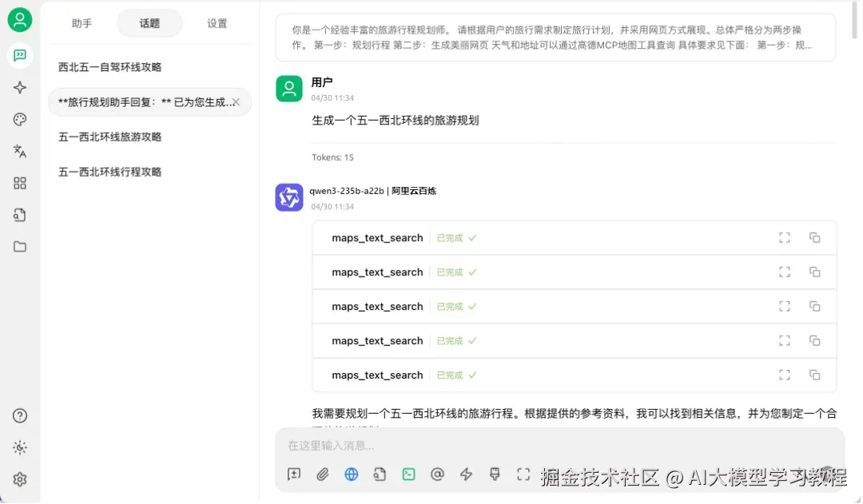Expand the last maps_text_search call details
The width and height of the screenshot is (863, 504).
784,375
